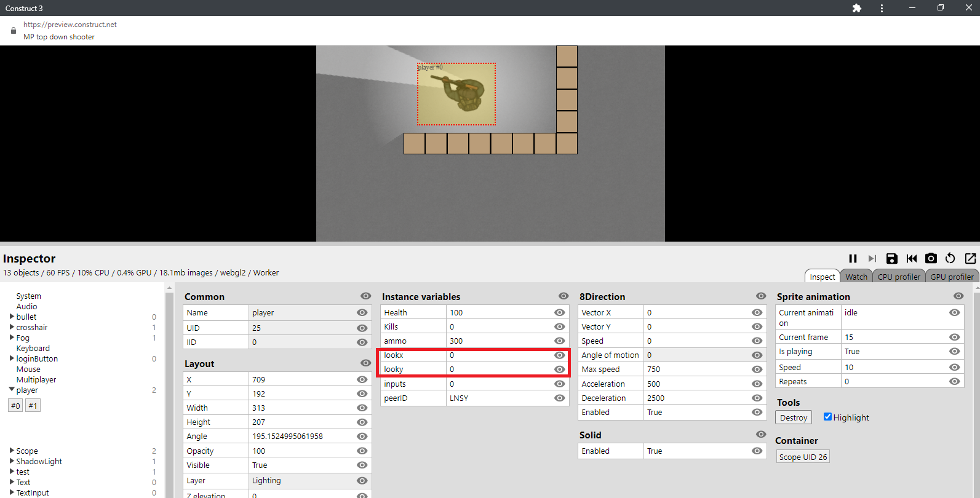This screenshot has width=980, height=498.
Task: Watch the Solid section header eye
Action: point(761,435)
